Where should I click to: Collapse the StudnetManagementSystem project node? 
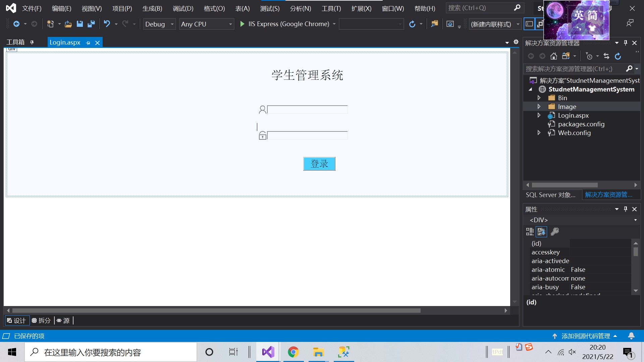point(531,89)
